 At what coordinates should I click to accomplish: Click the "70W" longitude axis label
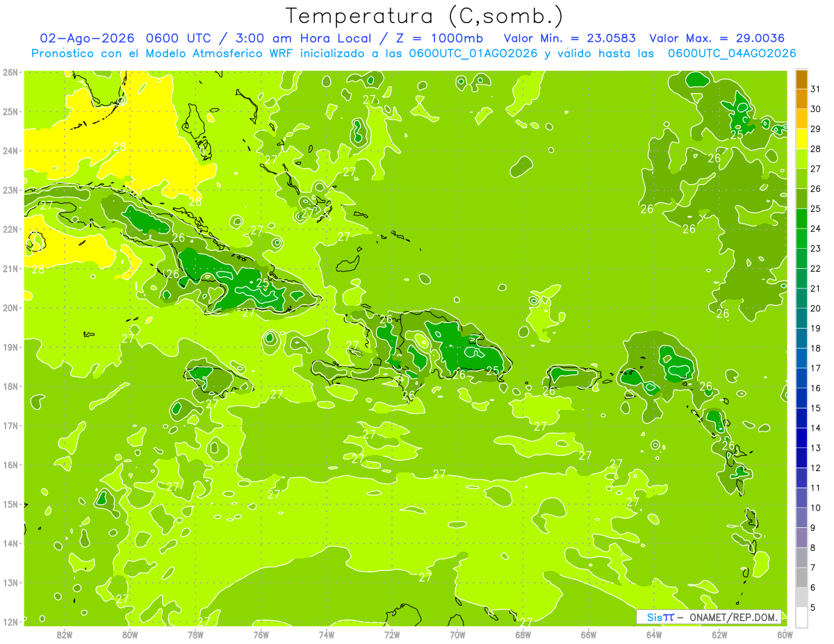coord(457,634)
